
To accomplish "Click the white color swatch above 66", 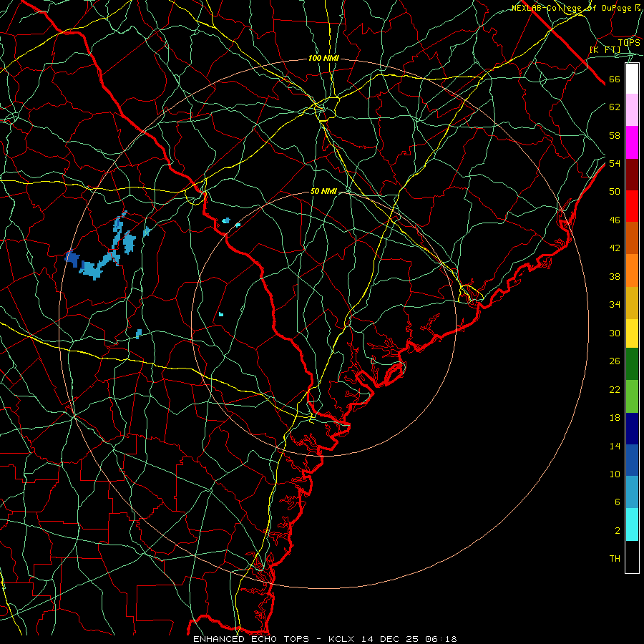I will (x=632, y=79).
